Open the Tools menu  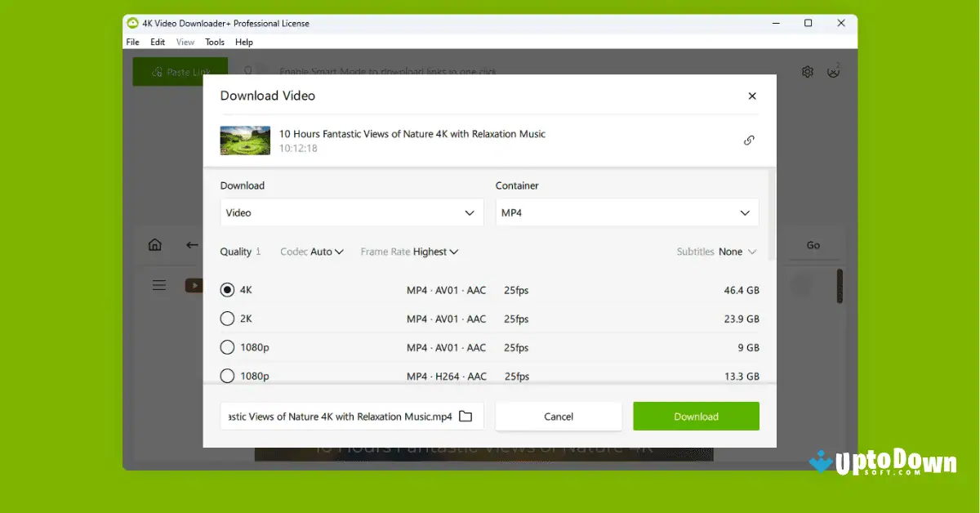click(x=214, y=42)
